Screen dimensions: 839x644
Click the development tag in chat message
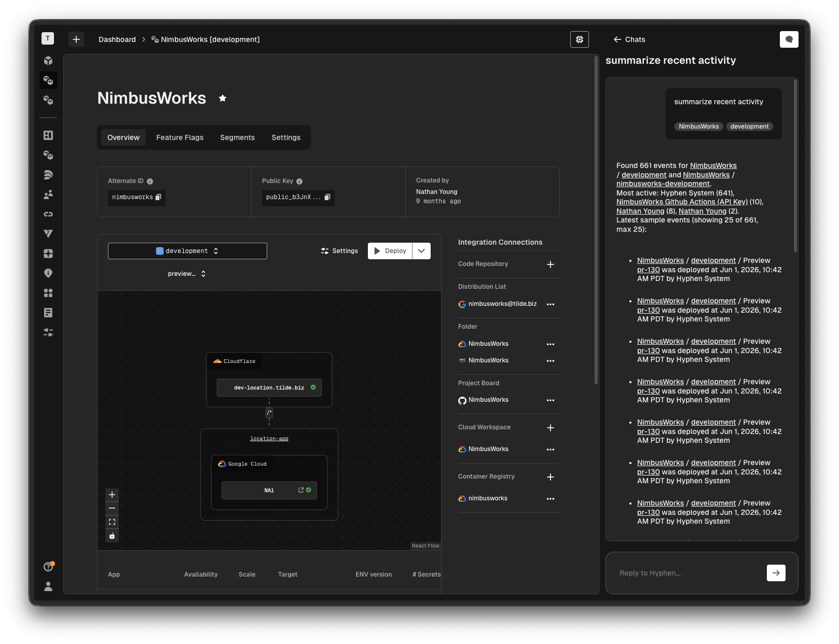click(749, 127)
